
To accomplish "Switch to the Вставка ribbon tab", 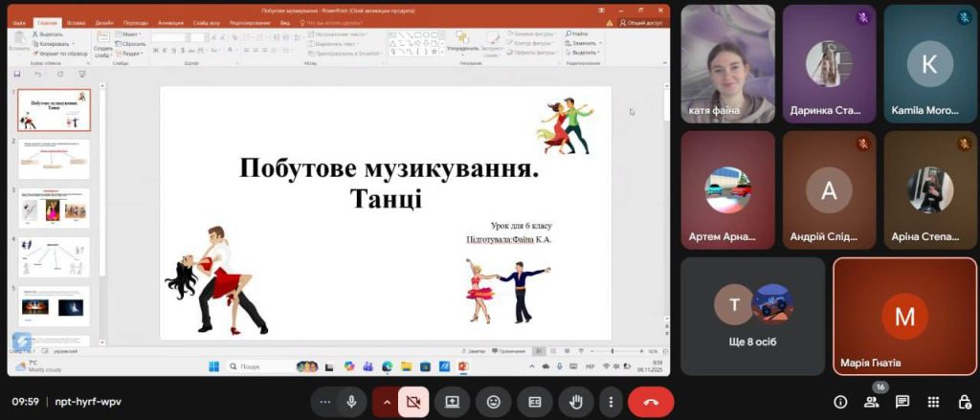I will point(77,22).
